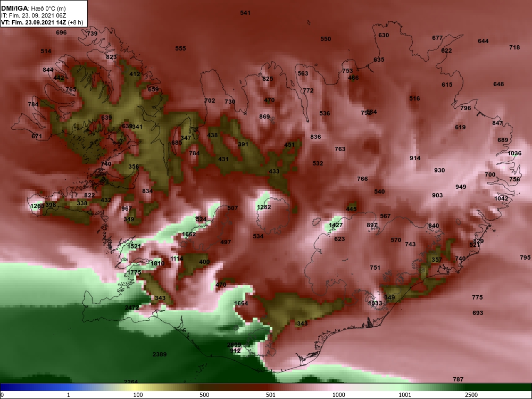Click the 677 height value
Screen dimensions: 532x399
tap(437, 38)
